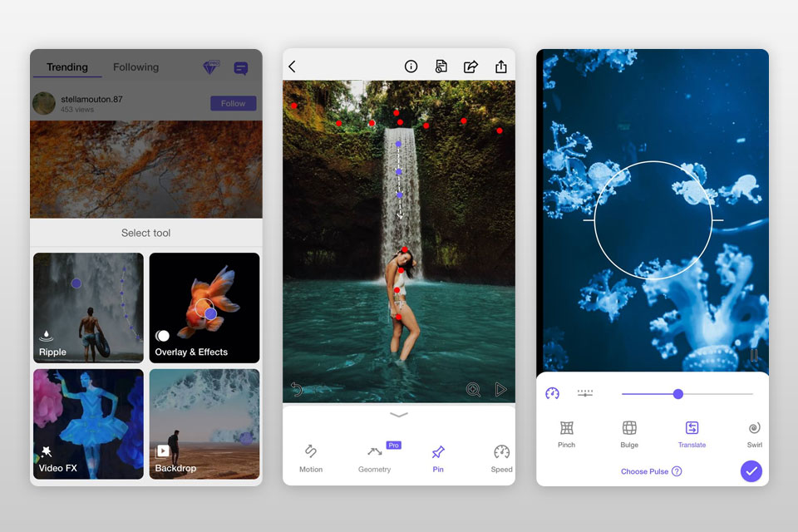798x532 pixels.
Task: Open the Choose Pulse link
Action: (x=644, y=471)
